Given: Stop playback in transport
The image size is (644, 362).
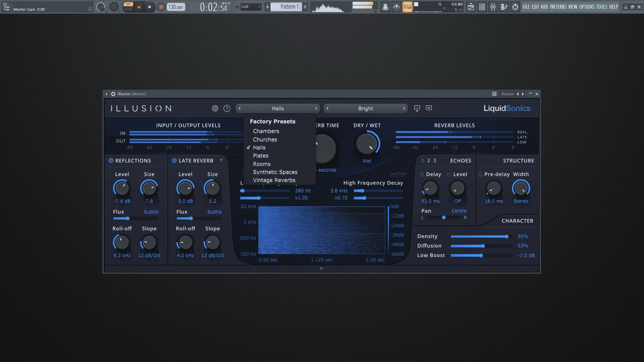Looking at the screenshot, I should tap(150, 7).
